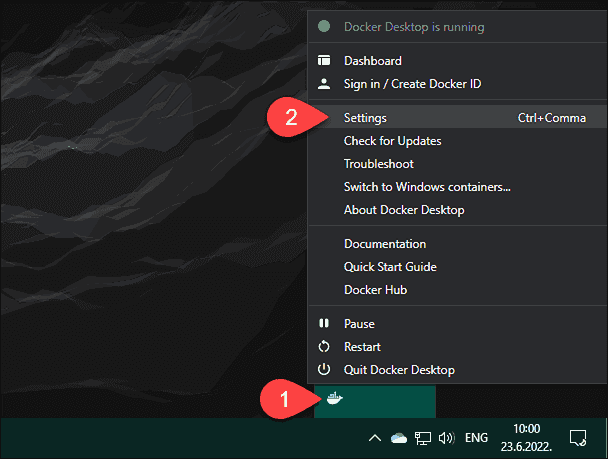This screenshot has width=608, height=459.
Task: Click the Sign in person icon
Action: coord(323,84)
